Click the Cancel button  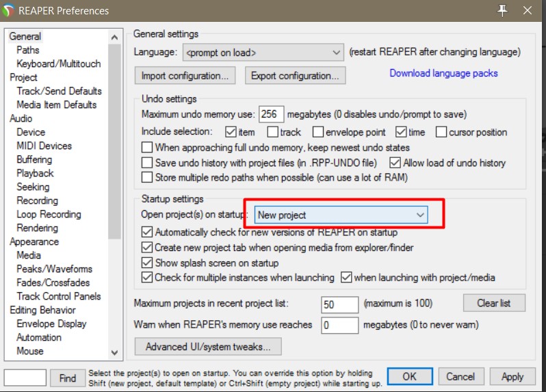coord(460,376)
